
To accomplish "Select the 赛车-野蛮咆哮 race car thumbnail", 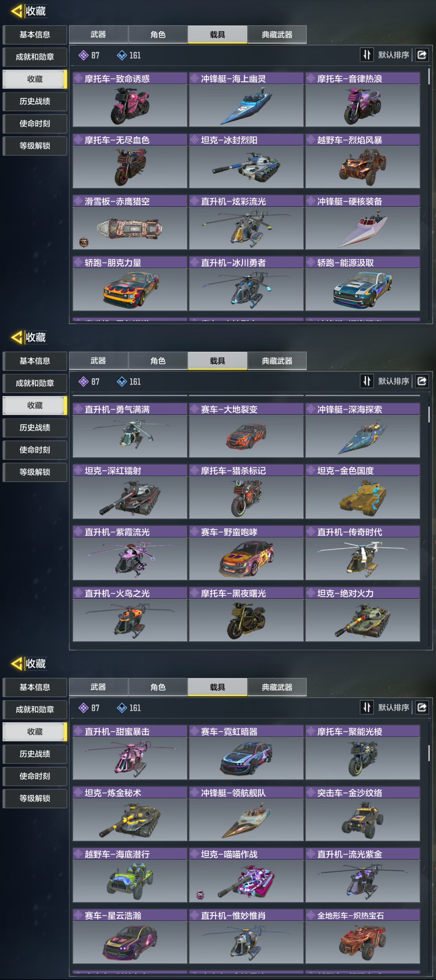I will pos(246,559).
